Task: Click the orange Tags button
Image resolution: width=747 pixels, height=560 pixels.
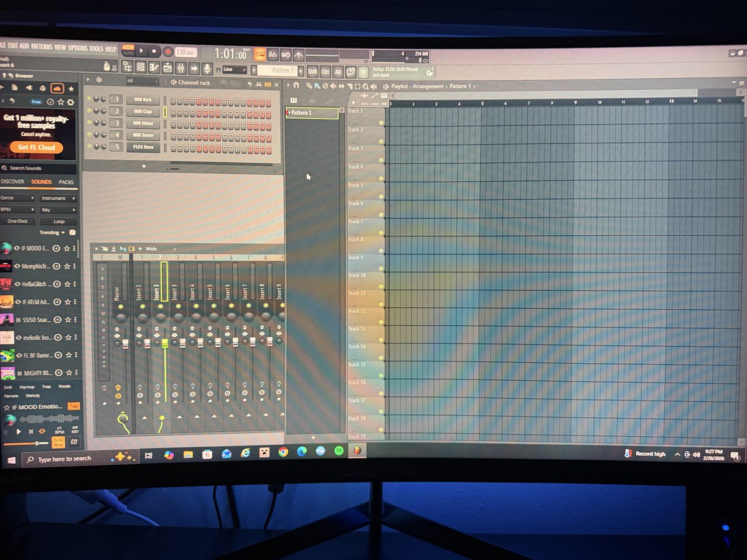Action: 73,406
